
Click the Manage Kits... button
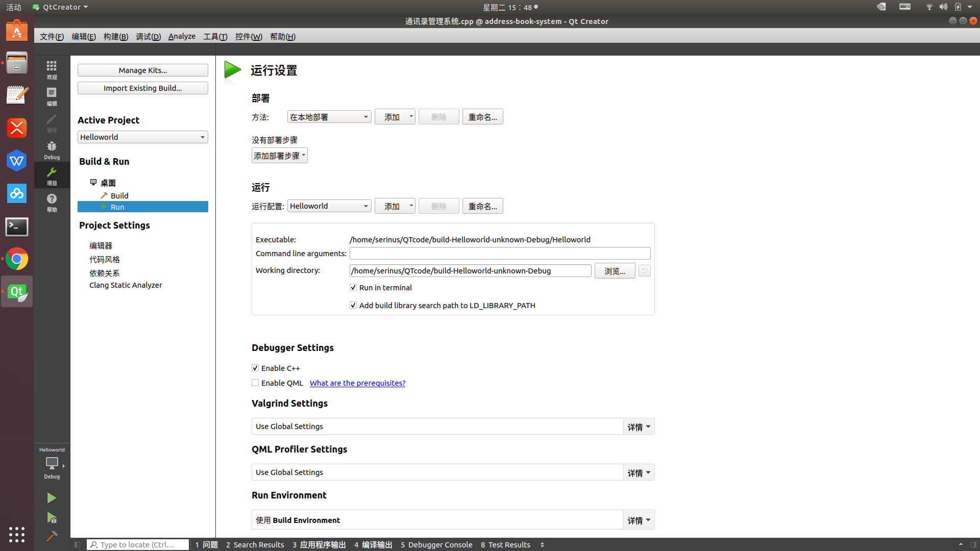coord(142,70)
